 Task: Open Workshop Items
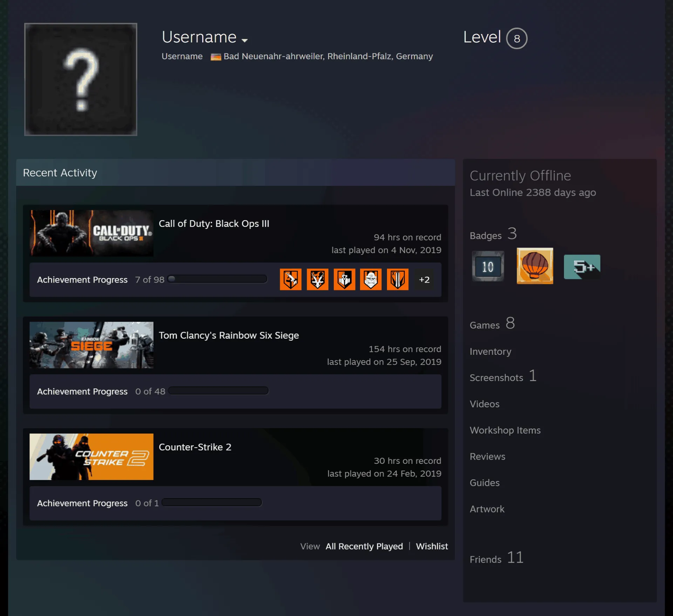505,430
